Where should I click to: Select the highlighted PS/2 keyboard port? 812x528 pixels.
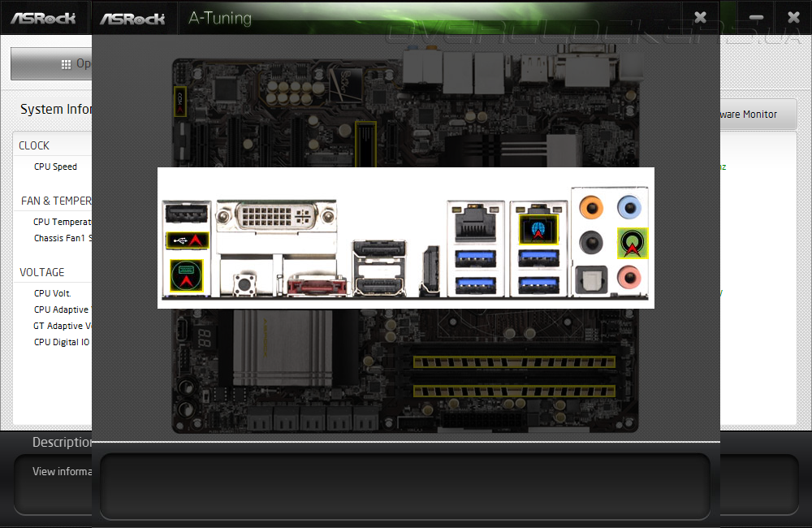click(187, 275)
